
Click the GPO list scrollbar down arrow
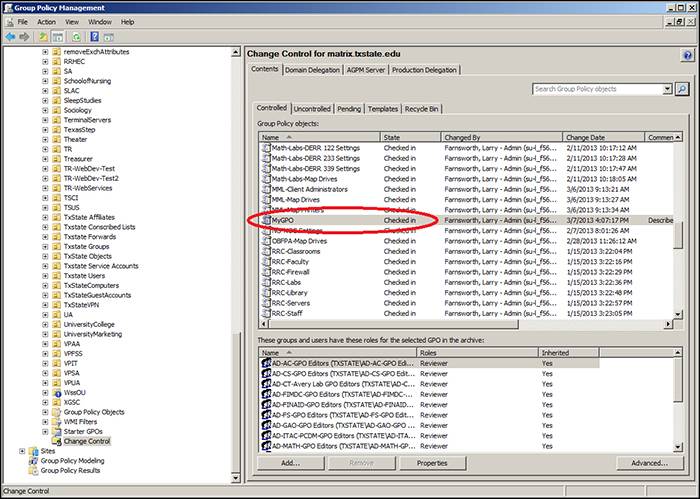click(x=678, y=314)
